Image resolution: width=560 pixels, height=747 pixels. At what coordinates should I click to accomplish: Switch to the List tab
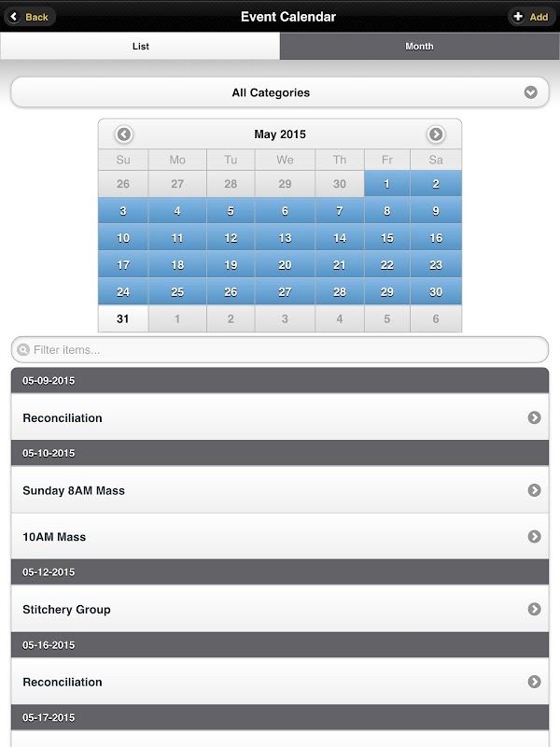tap(140, 46)
